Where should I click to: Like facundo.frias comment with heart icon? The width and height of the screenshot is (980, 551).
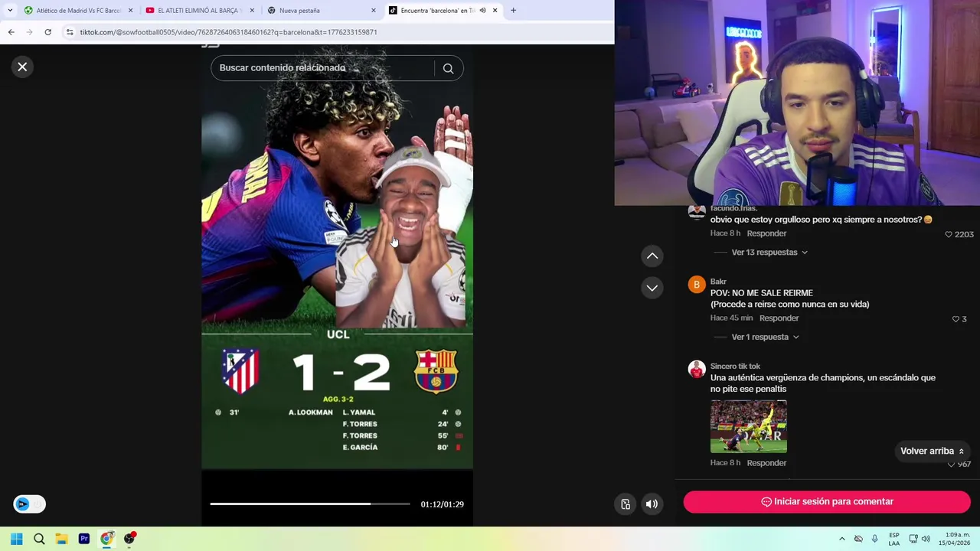click(949, 234)
